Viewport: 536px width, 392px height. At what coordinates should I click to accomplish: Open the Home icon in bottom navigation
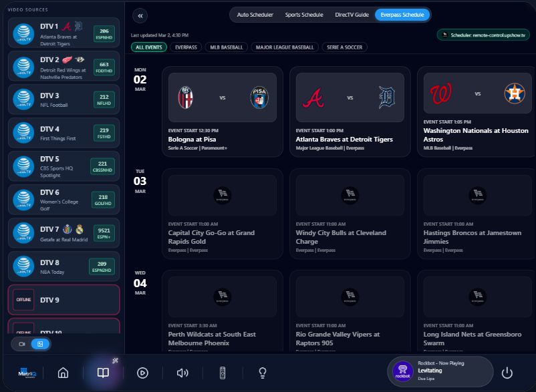63,373
